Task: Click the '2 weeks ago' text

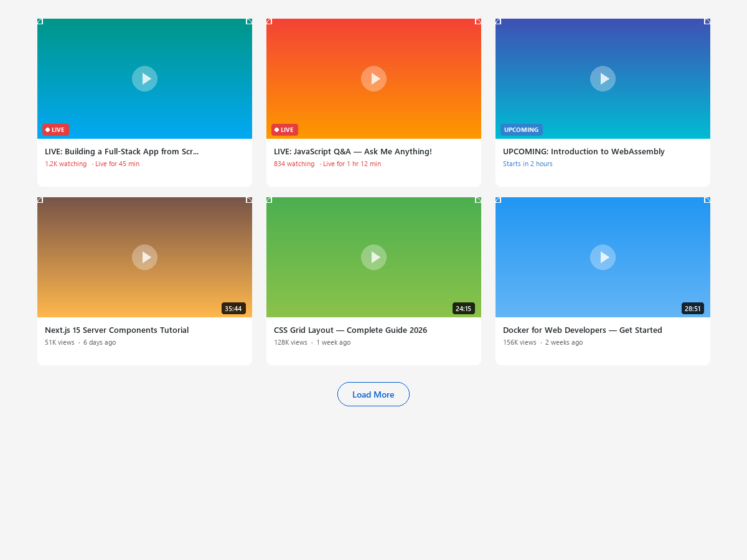Action: [x=564, y=343]
